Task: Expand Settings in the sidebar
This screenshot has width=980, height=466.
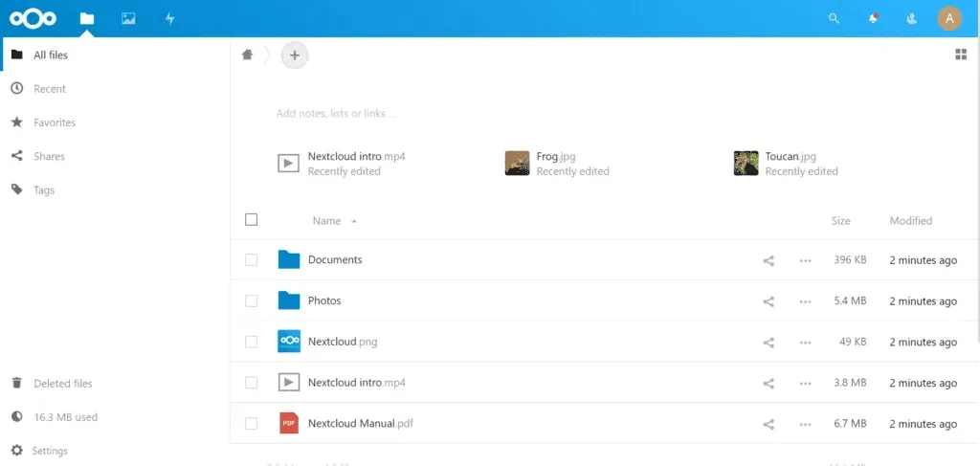Action: [50, 451]
